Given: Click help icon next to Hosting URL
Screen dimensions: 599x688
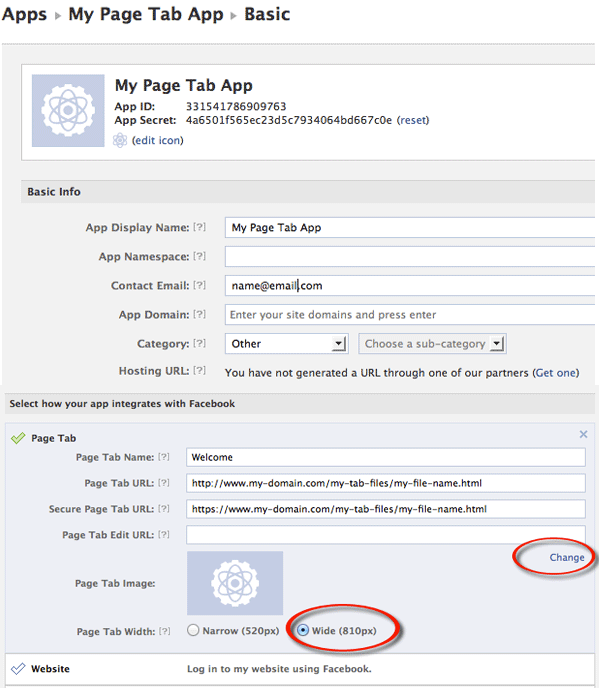Looking at the screenshot, I should [200, 371].
